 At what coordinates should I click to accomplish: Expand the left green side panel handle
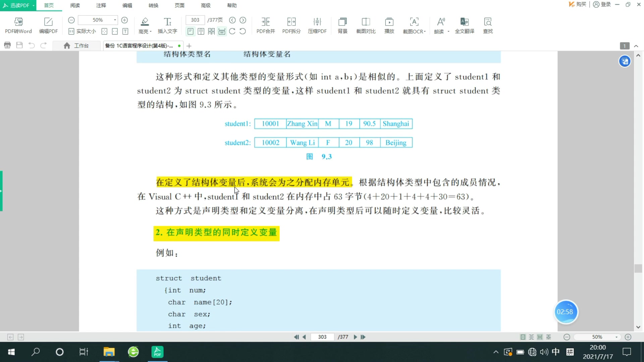click(x=1, y=191)
